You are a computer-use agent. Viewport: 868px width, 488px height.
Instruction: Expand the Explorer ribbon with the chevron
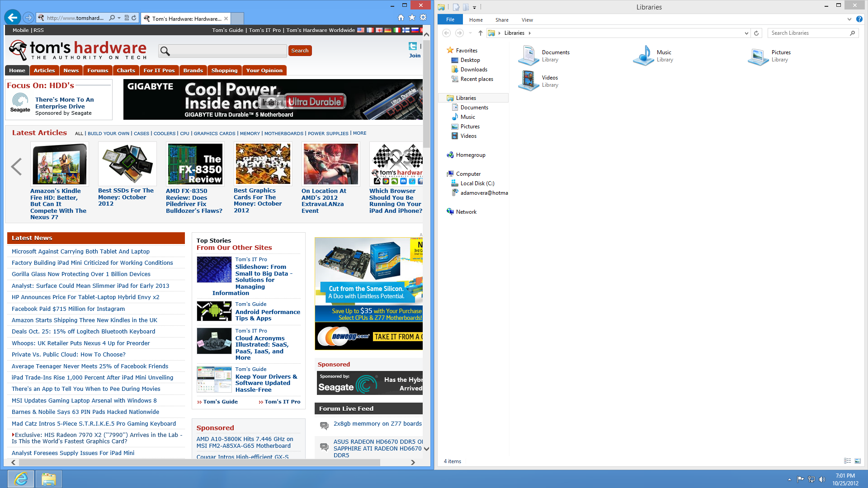pos(849,19)
